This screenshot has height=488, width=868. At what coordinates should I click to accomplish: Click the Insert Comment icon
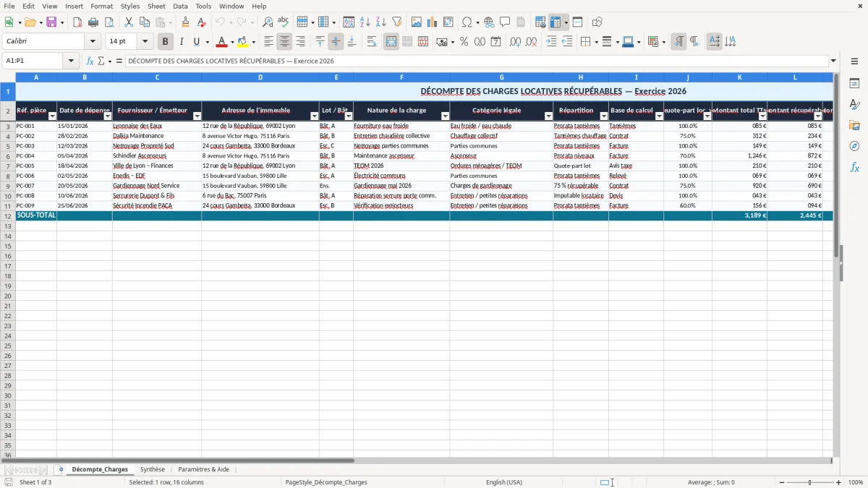(x=505, y=22)
